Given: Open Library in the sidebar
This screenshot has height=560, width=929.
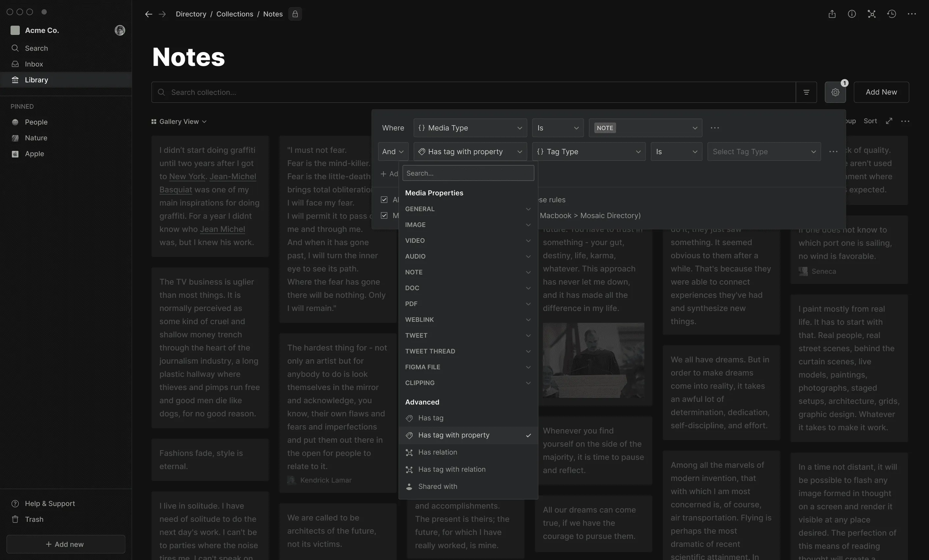Looking at the screenshot, I should 66,80.
